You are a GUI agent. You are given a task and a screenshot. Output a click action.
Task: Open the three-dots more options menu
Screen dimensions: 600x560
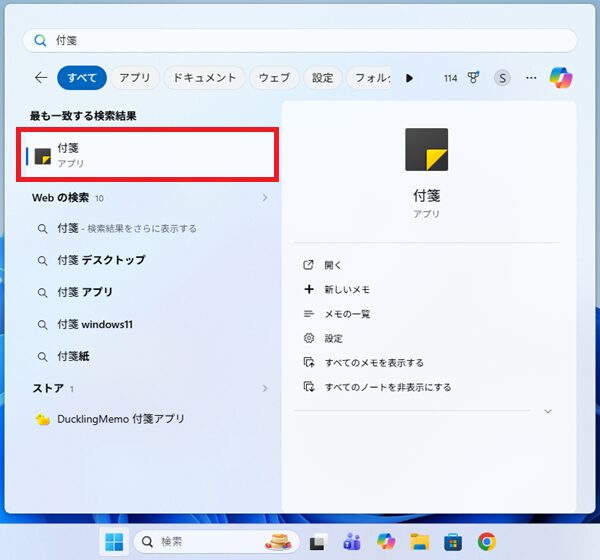tap(531, 78)
